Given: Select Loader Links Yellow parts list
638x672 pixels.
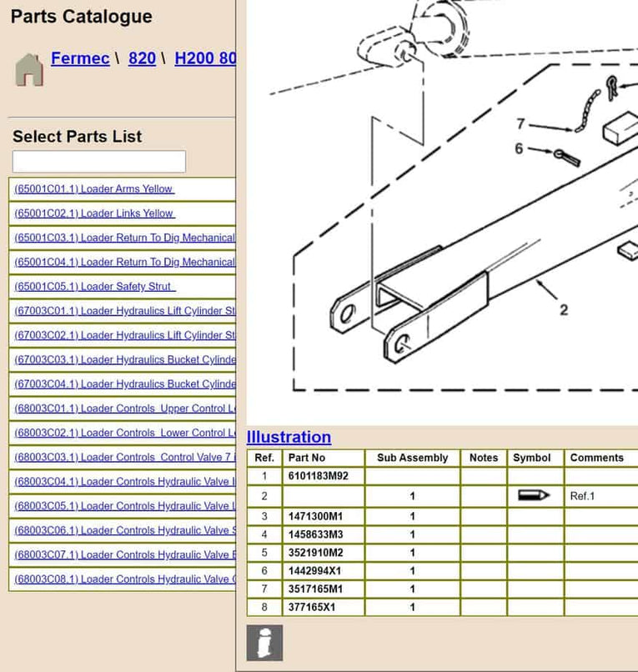Looking at the screenshot, I should pos(93,213).
